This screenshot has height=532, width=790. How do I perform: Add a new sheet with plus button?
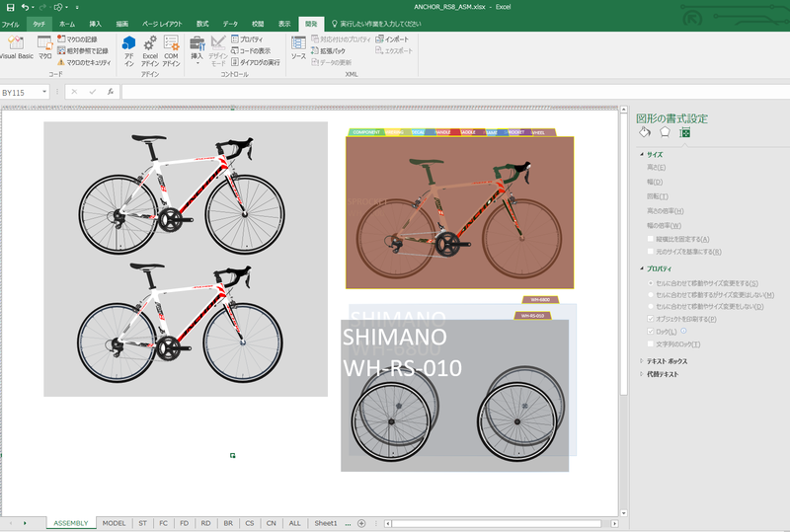[361, 523]
